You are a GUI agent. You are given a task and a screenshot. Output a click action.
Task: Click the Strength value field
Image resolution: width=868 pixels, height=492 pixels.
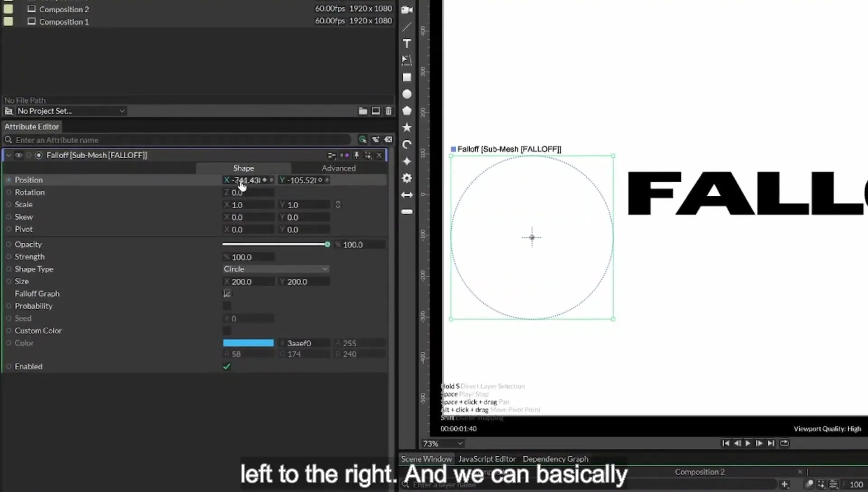pyautogui.click(x=248, y=257)
